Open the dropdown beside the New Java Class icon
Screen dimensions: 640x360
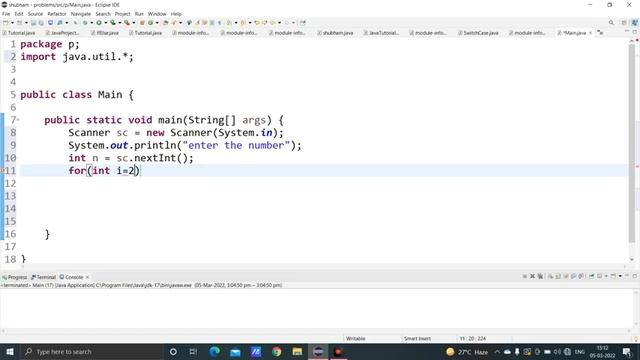coord(157,23)
